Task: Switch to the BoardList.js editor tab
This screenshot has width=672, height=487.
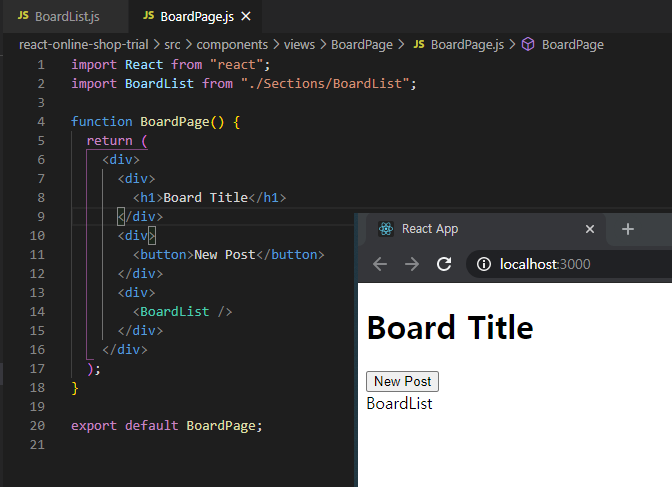Action: click(x=66, y=16)
